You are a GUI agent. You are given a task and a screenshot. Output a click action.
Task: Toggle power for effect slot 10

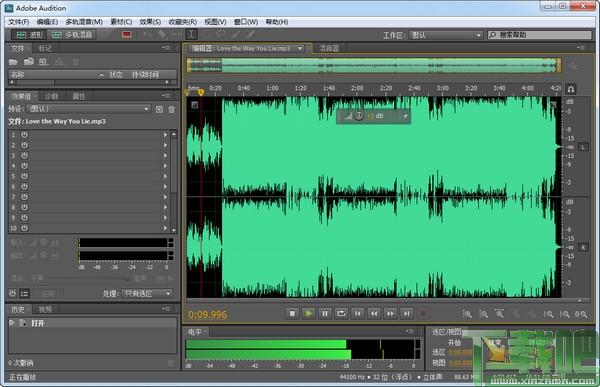pyautogui.click(x=24, y=228)
